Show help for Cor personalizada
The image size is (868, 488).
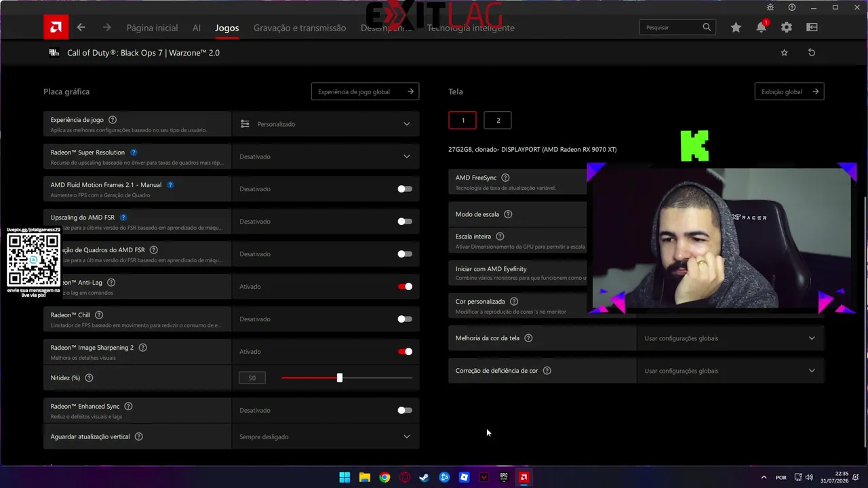[x=514, y=302]
